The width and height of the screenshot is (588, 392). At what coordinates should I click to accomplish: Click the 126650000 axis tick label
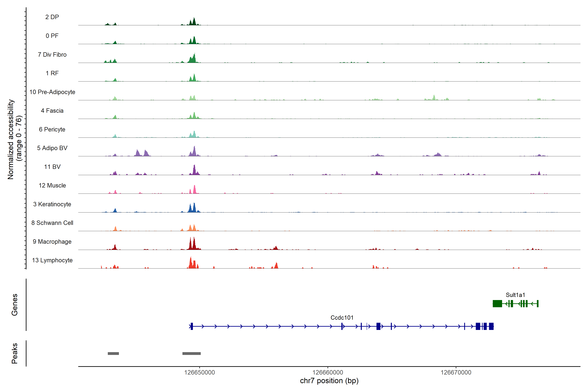point(199,372)
